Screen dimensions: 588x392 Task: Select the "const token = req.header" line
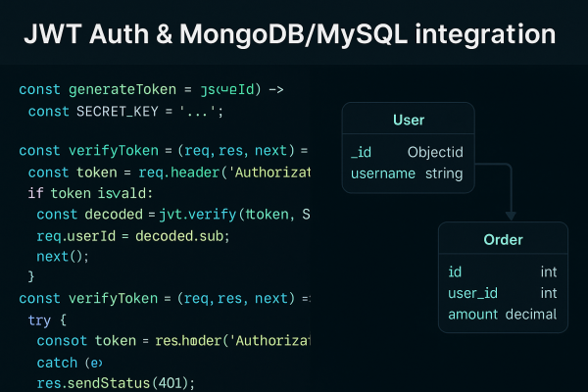pyautogui.click(x=170, y=172)
